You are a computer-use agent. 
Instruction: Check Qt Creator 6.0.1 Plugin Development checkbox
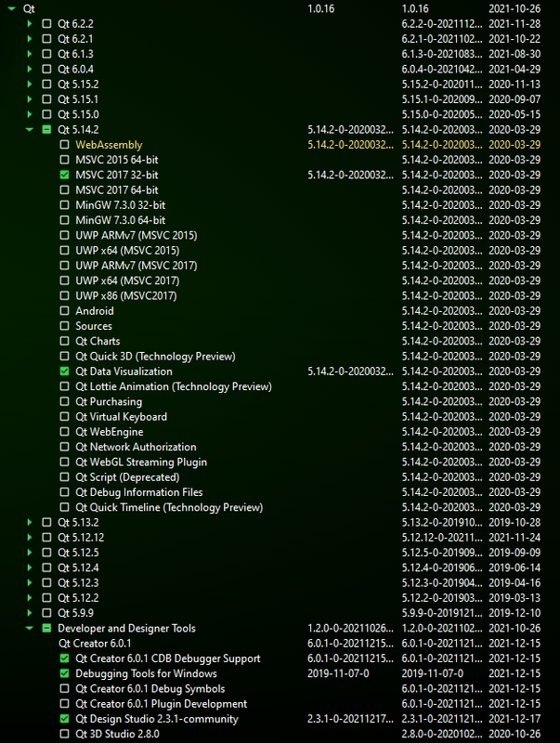(64, 704)
